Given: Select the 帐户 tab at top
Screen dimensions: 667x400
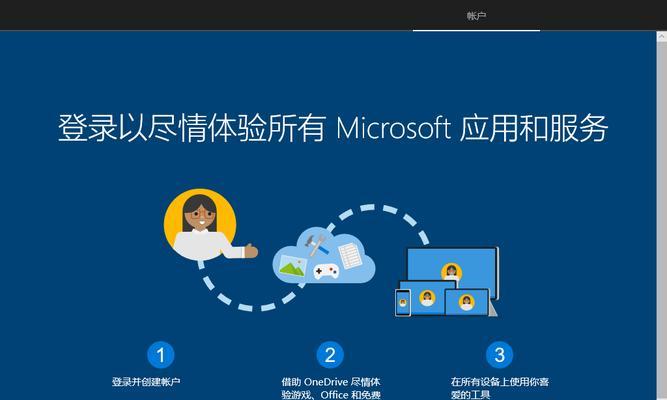Looking at the screenshot, I should click(x=476, y=16).
